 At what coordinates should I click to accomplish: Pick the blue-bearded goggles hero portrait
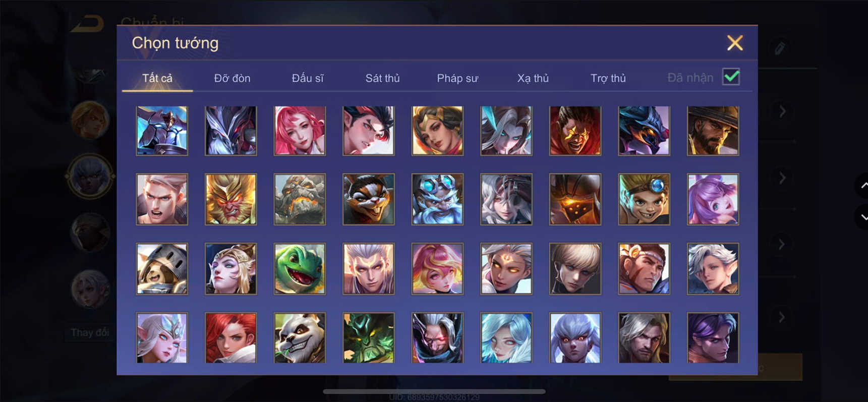pos(437,199)
